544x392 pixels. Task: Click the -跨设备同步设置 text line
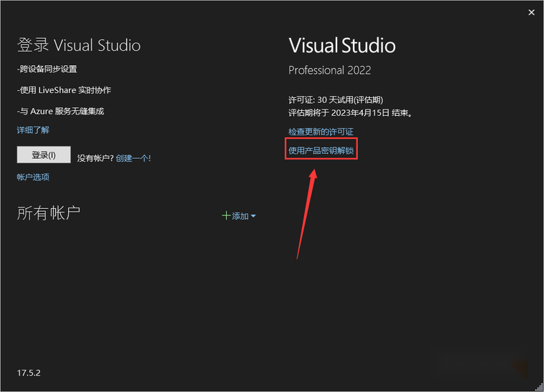pos(47,69)
